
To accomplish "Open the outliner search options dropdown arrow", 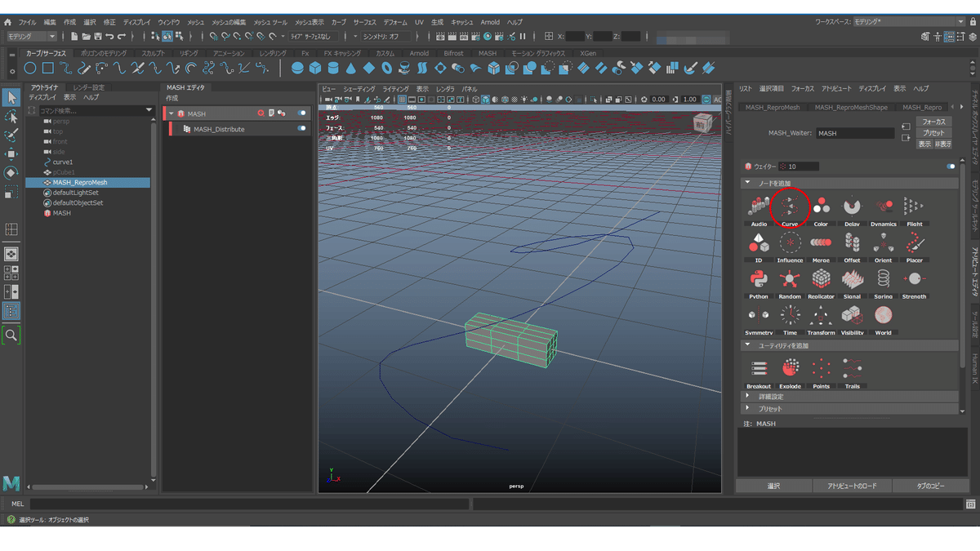I will [x=149, y=110].
